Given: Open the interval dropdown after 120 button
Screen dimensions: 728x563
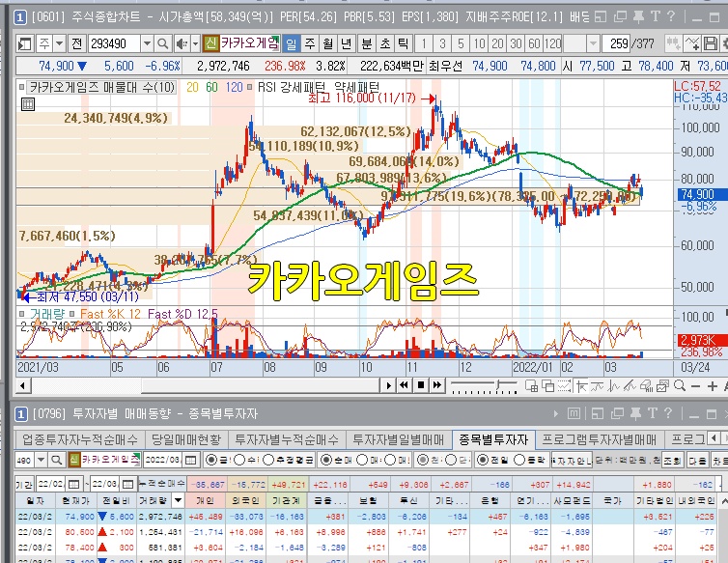Looking at the screenshot, I should coord(593,44).
